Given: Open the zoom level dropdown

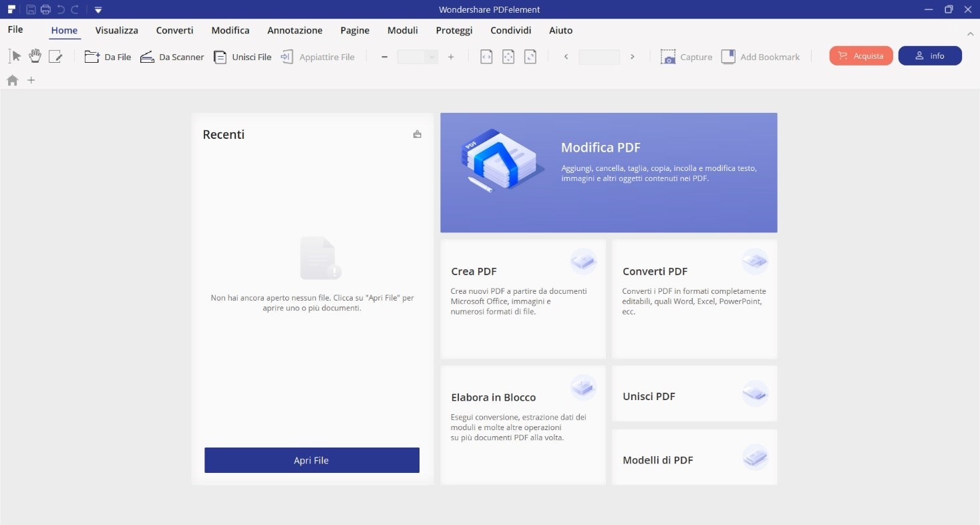Looking at the screenshot, I should pyautogui.click(x=430, y=57).
